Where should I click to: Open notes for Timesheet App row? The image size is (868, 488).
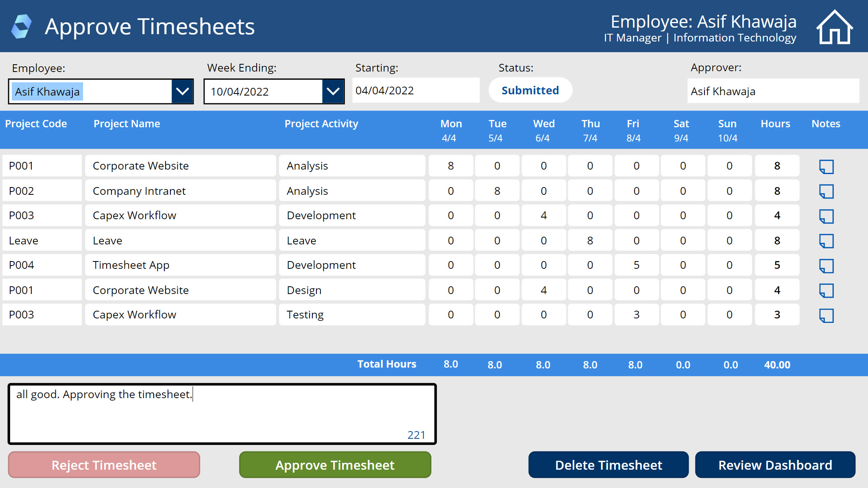tap(826, 266)
